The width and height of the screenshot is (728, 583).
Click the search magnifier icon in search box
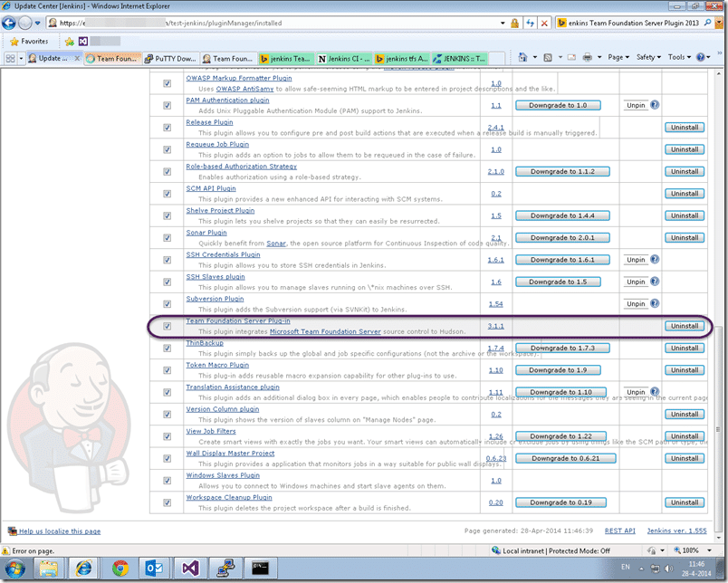click(x=707, y=23)
